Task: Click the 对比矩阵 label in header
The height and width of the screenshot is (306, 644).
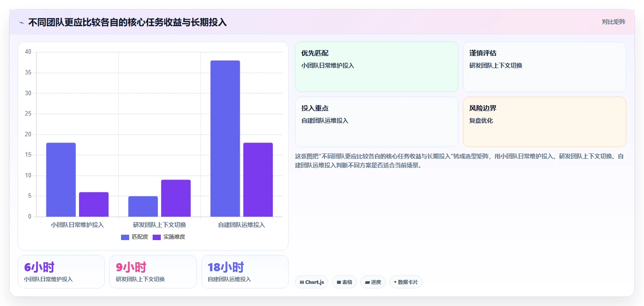Action: pos(614,22)
